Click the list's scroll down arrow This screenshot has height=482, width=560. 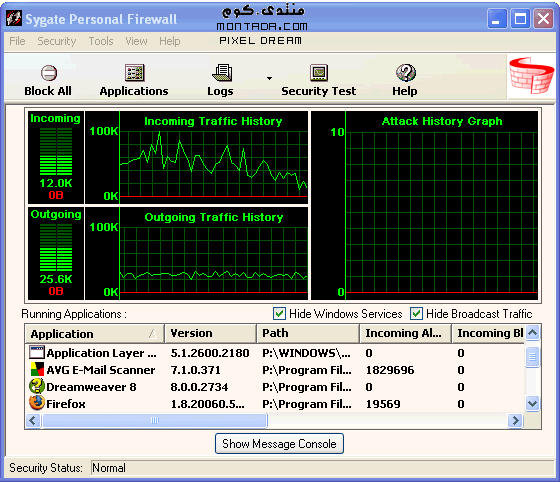point(532,404)
